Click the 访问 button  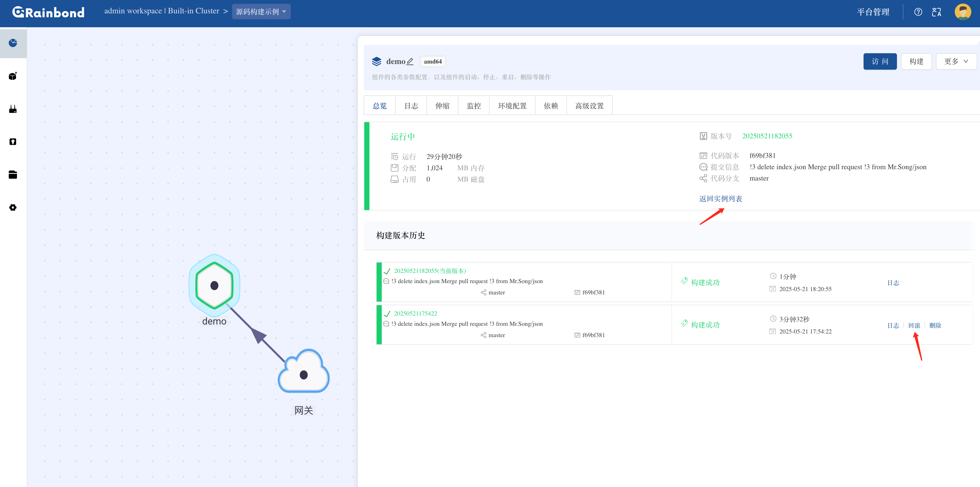(x=879, y=61)
